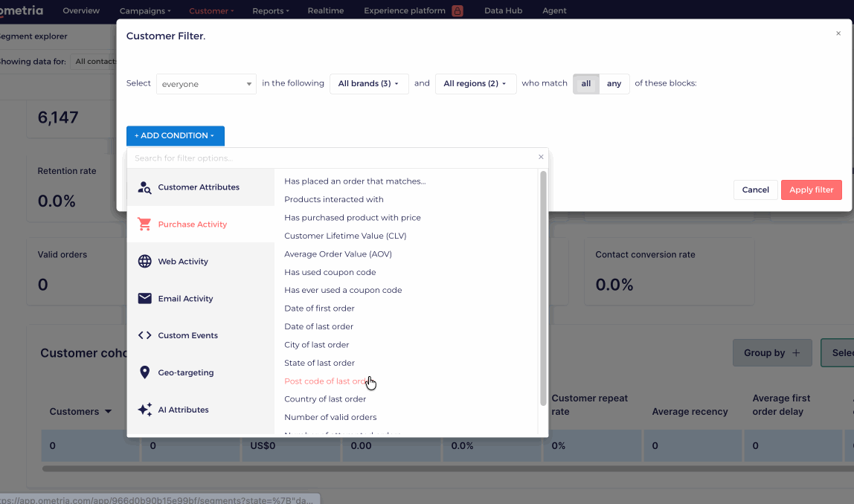Image resolution: width=854 pixels, height=504 pixels.
Task: Choose 'Post code of last order'
Action: click(327, 381)
